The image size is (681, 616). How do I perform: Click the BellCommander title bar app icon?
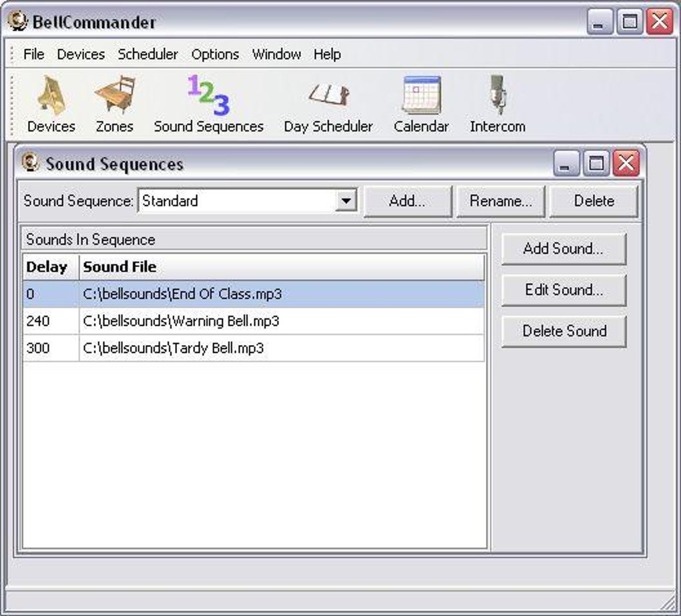[x=18, y=21]
